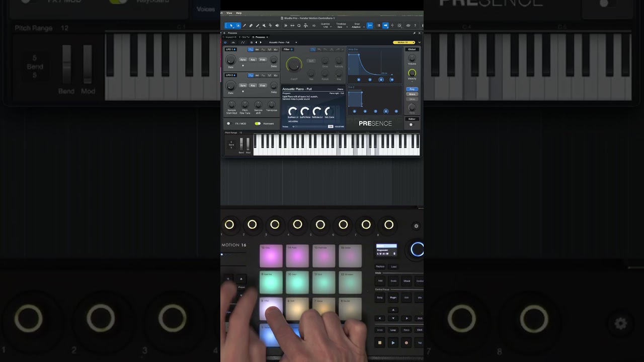Viewport: 644px width, 362px height.
Task: Click the LFO 1 Rate knob
Action: [231, 60]
